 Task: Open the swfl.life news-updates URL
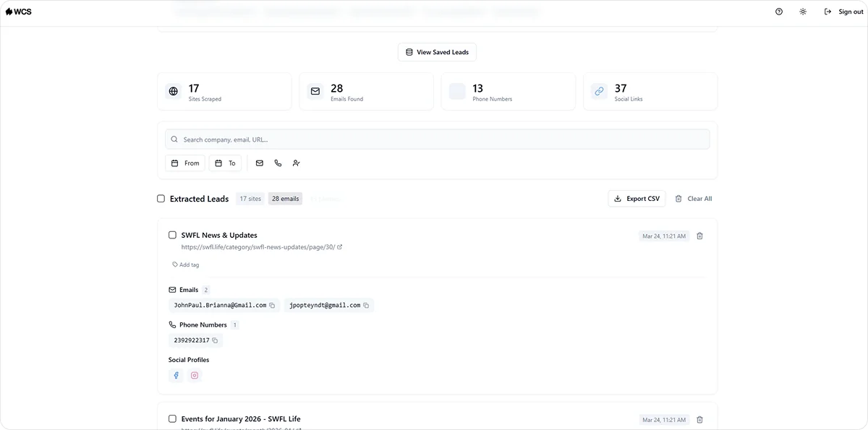coord(258,247)
